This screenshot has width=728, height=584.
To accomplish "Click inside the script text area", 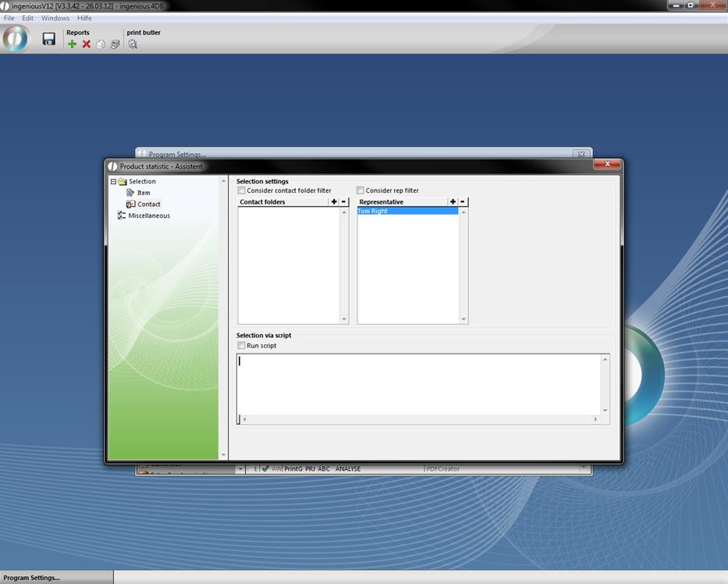I will pos(418,384).
